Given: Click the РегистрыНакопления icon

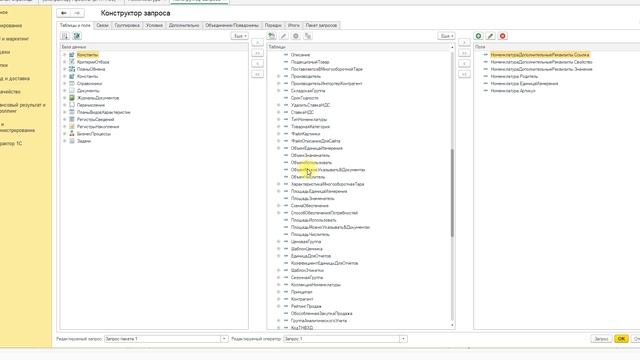Looking at the screenshot, I should tap(72, 127).
